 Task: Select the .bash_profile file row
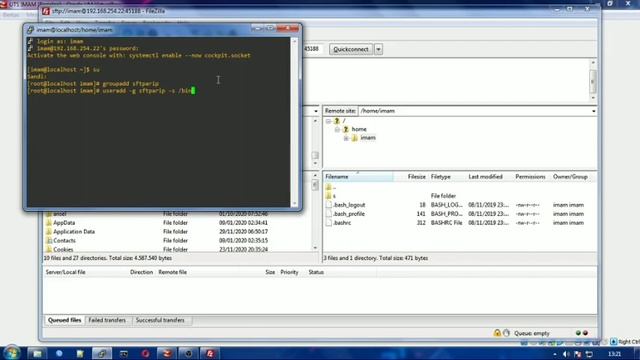pos(460,214)
